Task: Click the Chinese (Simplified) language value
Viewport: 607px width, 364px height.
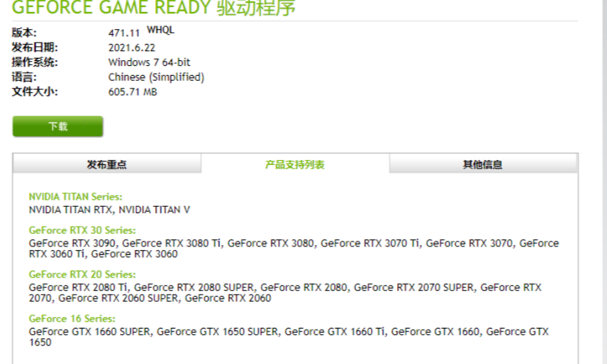Action: coord(156,77)
